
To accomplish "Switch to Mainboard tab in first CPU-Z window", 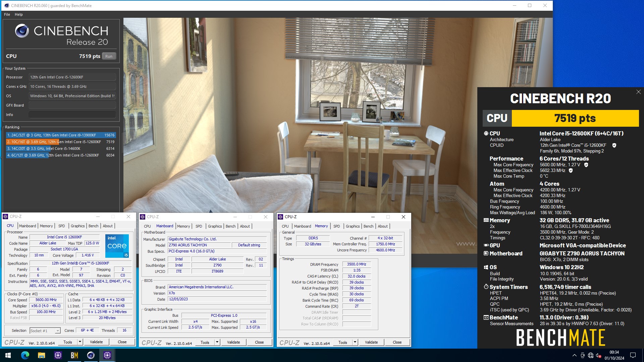I will click(x=28, y=226).
